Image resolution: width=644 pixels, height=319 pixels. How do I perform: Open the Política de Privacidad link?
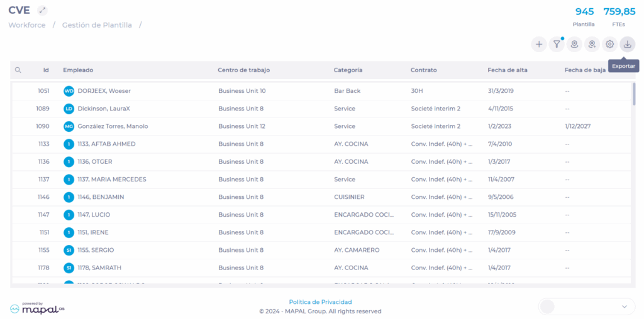(320, 302)
